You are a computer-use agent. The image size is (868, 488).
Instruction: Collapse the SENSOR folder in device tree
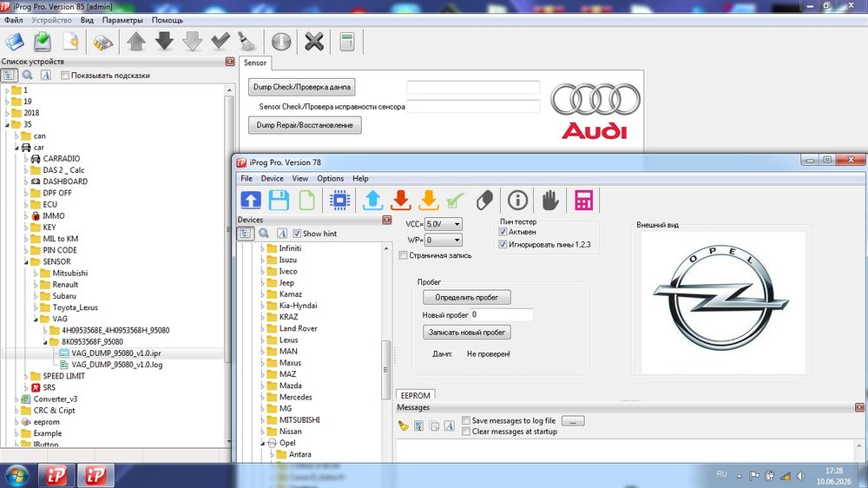[x=26, y=262]
